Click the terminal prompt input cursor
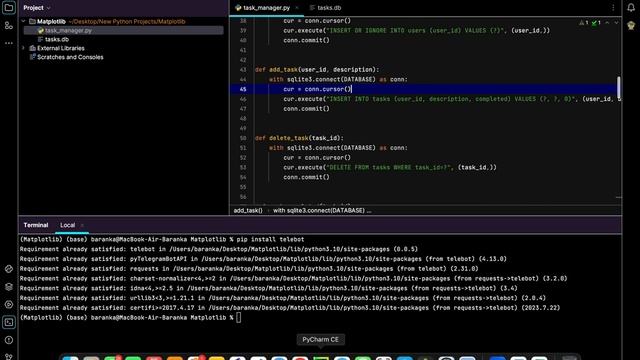640x360 pixels. click(x=239, y=318)
